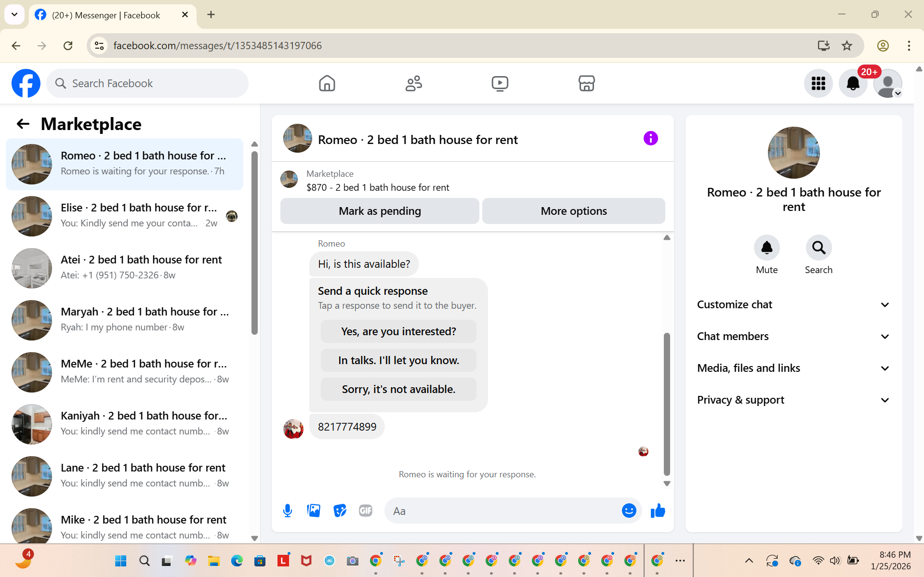Image resolution: width=924 pixels, height=577 pixels.
Task: Open Atei's conversation
Action: 124,268
